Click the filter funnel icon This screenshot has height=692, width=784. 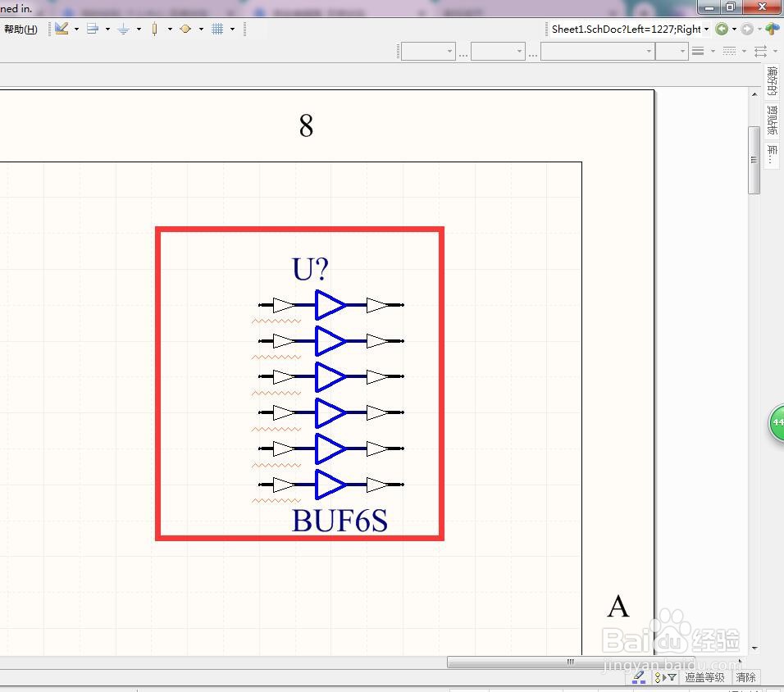click(672, 677)
